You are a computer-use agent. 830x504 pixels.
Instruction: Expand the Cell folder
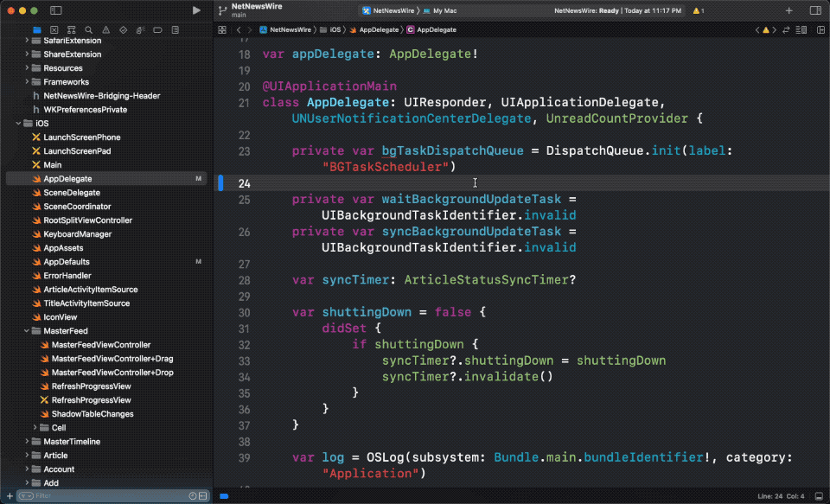[x=35, y=428]
